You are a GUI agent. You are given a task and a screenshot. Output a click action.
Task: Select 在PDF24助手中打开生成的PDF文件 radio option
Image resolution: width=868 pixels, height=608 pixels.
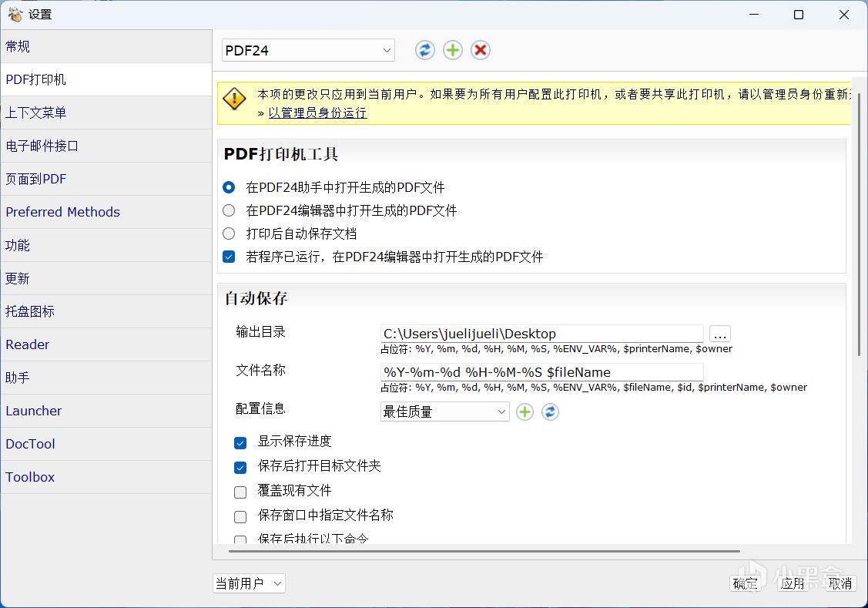click(229, 187)
